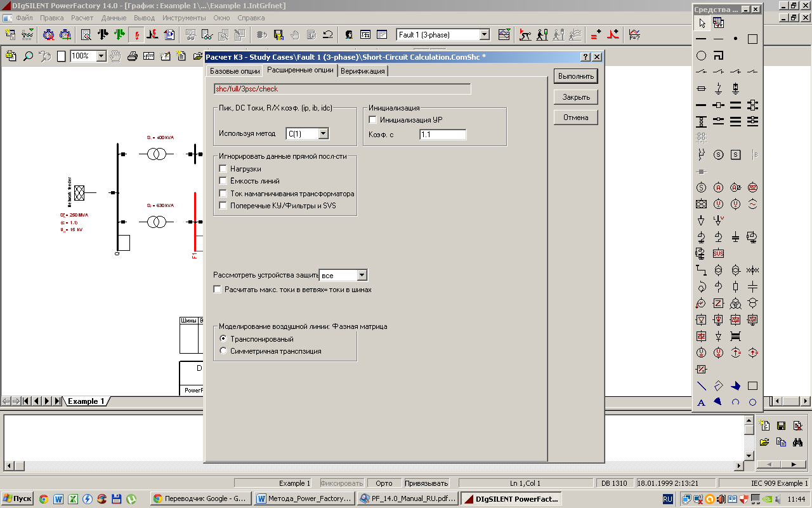Viewport: 812px width, 508px height.
Task: Click the RU language indicator in tray
Action: click(x=668, y=500)
